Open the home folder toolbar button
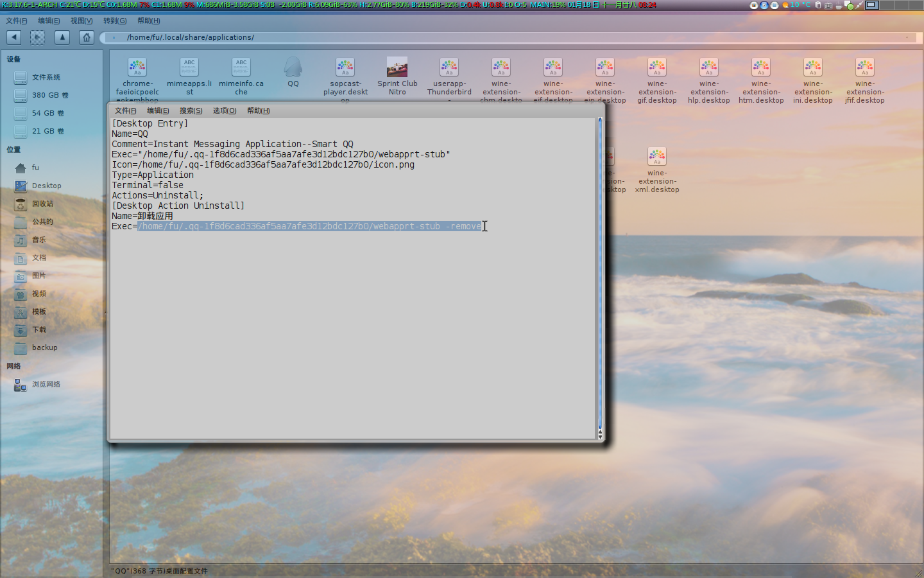 pyautogui.click(x=87, y=37)
